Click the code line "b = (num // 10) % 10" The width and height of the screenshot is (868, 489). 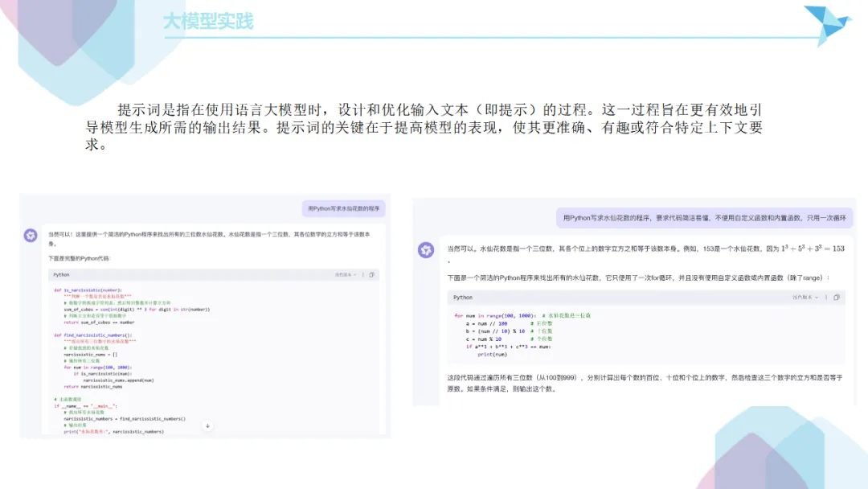(x=495, y=331)
